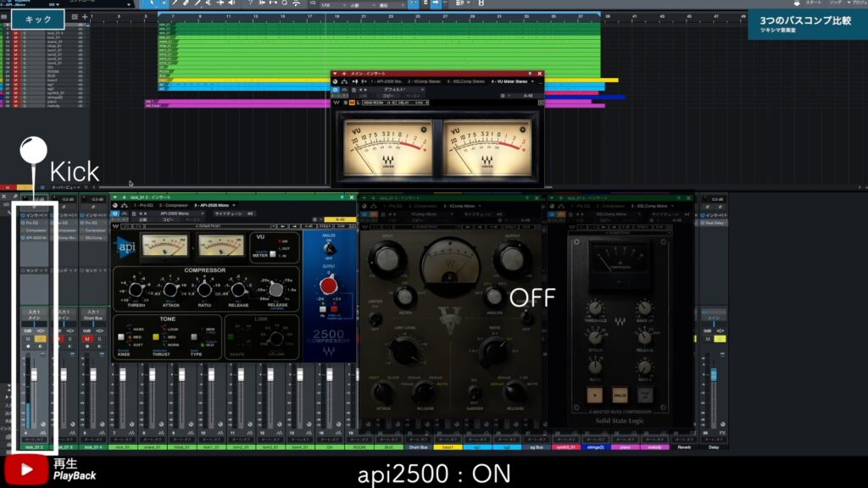This screenshot has height=488, width=868.
Task: Open gear settings in API-2500 window
Action: tap(314, 219)
